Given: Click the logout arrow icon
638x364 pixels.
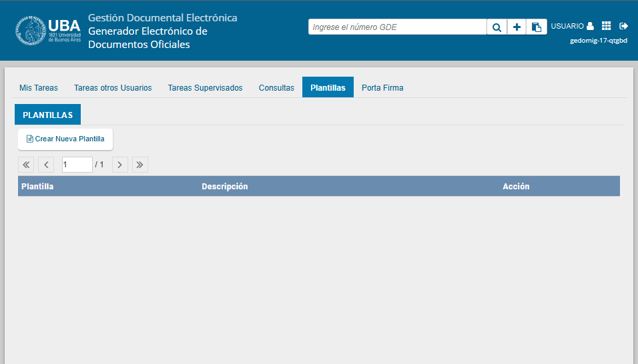Looking at the screenshot, I should [x=624, y=26].
